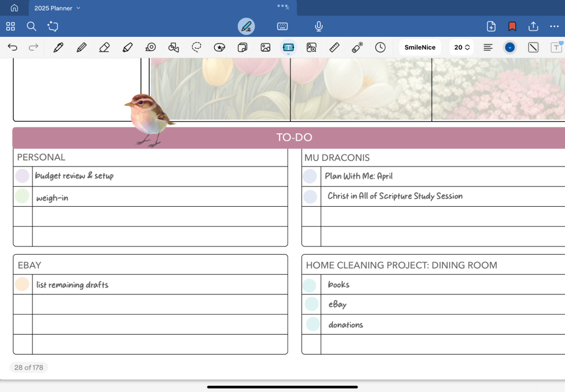Viewport: 565px width, 392px height.
Task: Open the page thumbnails grid view
Action: (10, 26)
